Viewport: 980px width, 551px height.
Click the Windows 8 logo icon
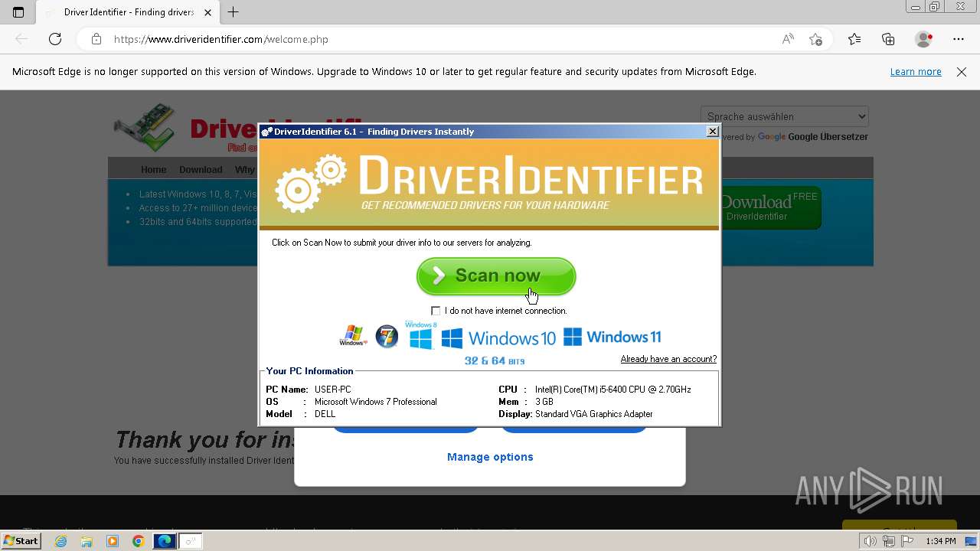point(421,335)
